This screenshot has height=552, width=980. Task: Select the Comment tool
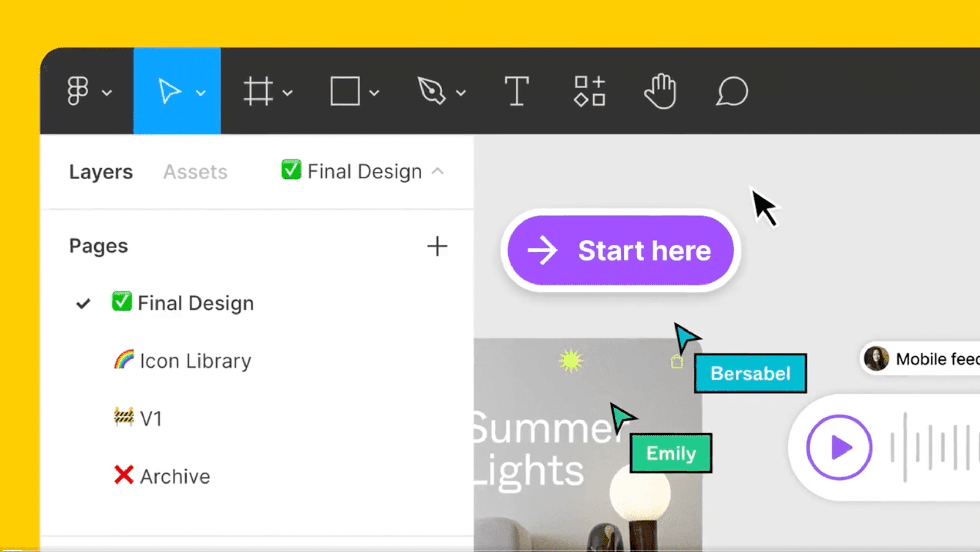click(732, 91)
